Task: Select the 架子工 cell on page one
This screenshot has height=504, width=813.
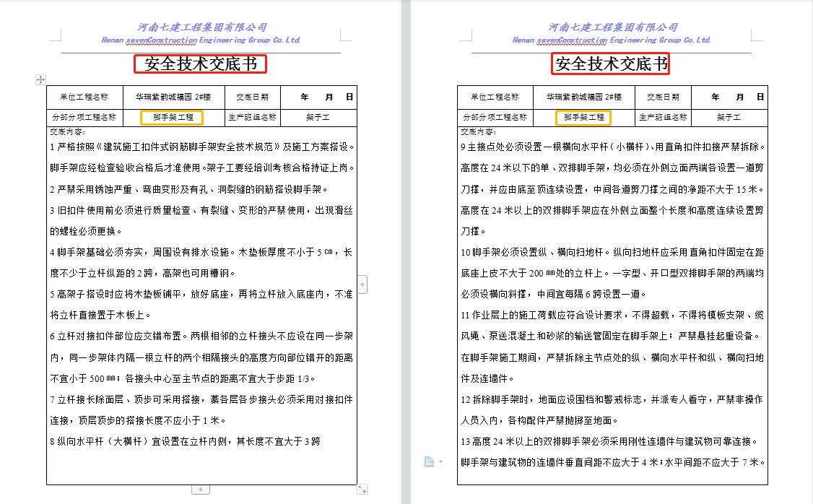Action: point(316,116)
